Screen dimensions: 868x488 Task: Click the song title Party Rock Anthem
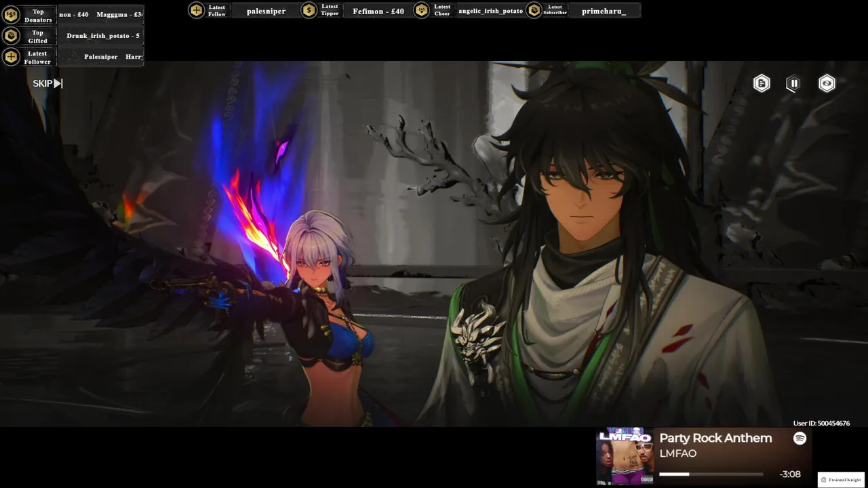pyautogui.click(x=715, y=439)
